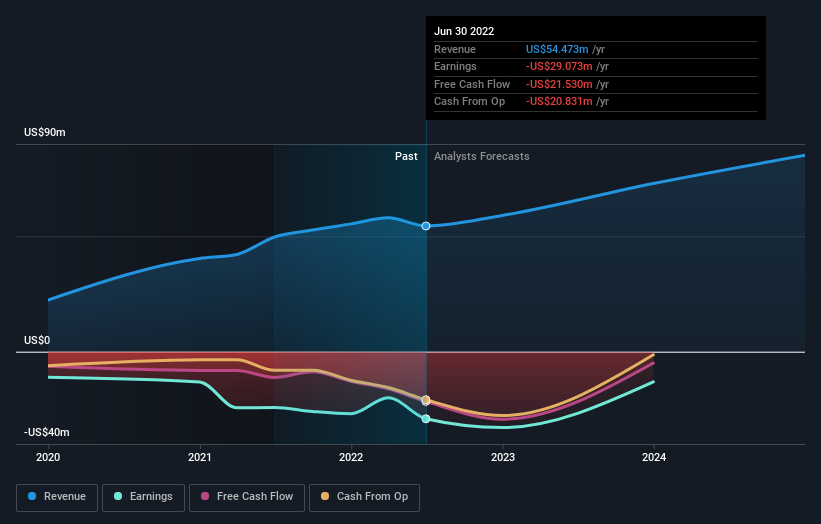Toggle the Revenue legend series
The height and width of the screenshot is (524, 821).
point(57,497)
